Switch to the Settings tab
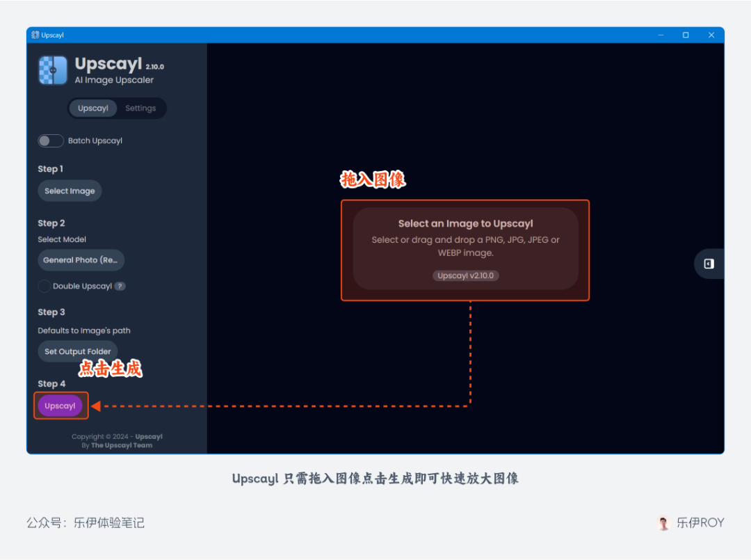The image size is (751, 560). pyautogui.click(x=140, y=109)
